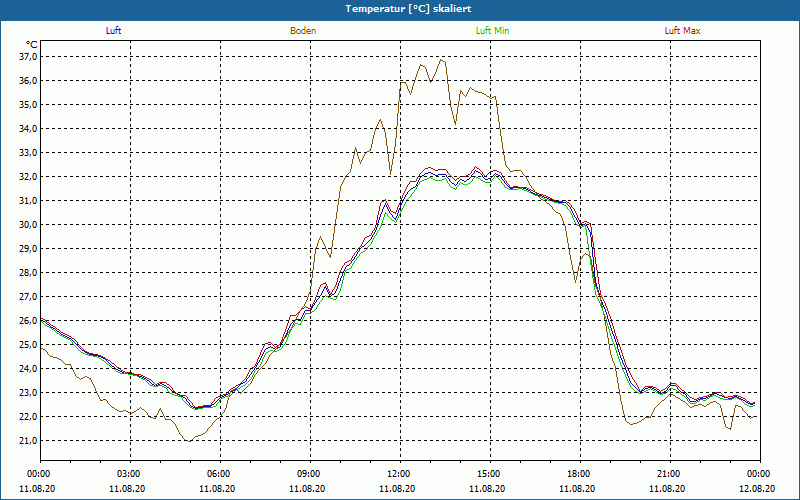Select the 30,0 y-axis value
The height and width of the screenshot is (500, 800).
(29, 224)
